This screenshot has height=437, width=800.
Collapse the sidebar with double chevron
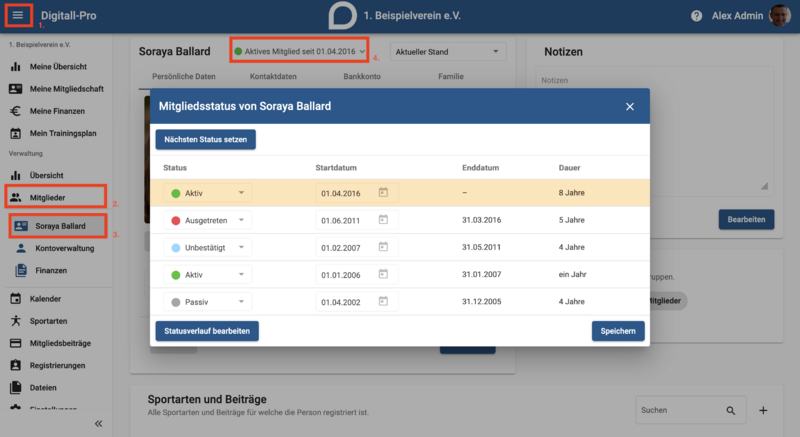point(98,424)
